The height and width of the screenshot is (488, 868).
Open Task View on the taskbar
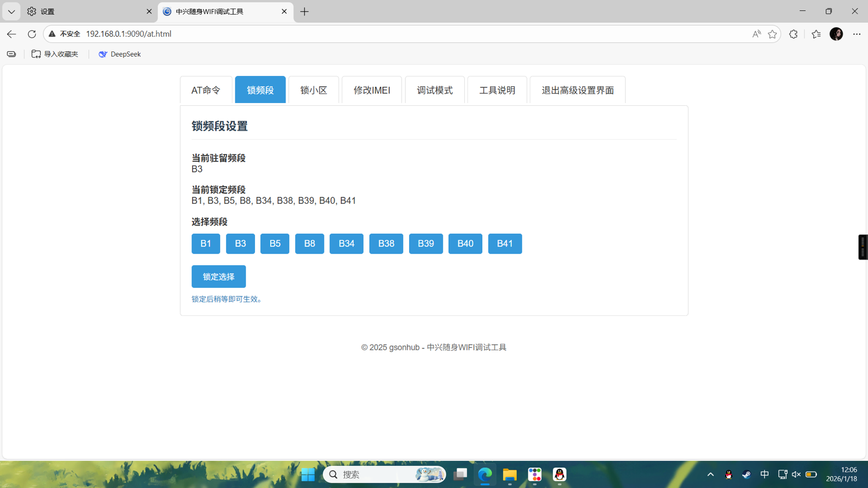pyautogui.click(x=460, y=475)
